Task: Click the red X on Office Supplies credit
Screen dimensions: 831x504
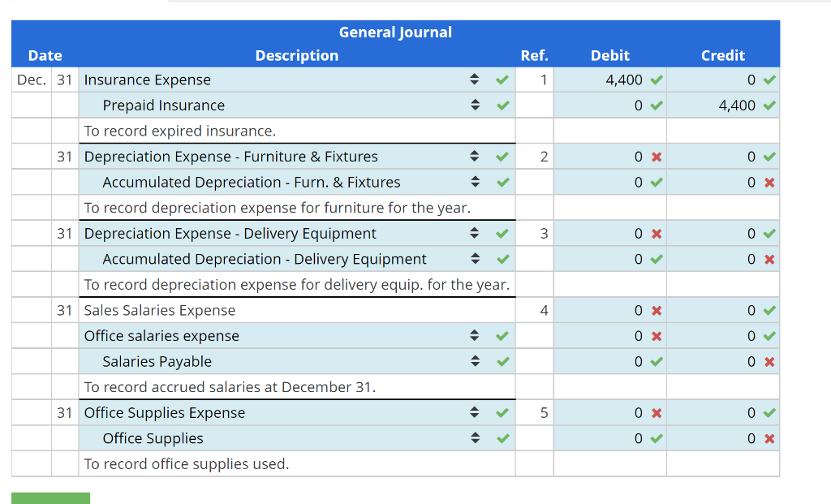Action: click(769, 438)
